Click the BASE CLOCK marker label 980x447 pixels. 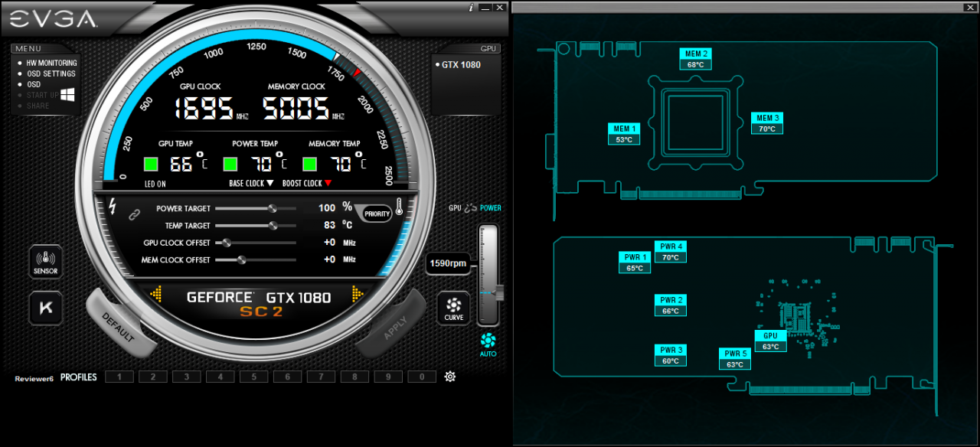(x=251, y=184)
